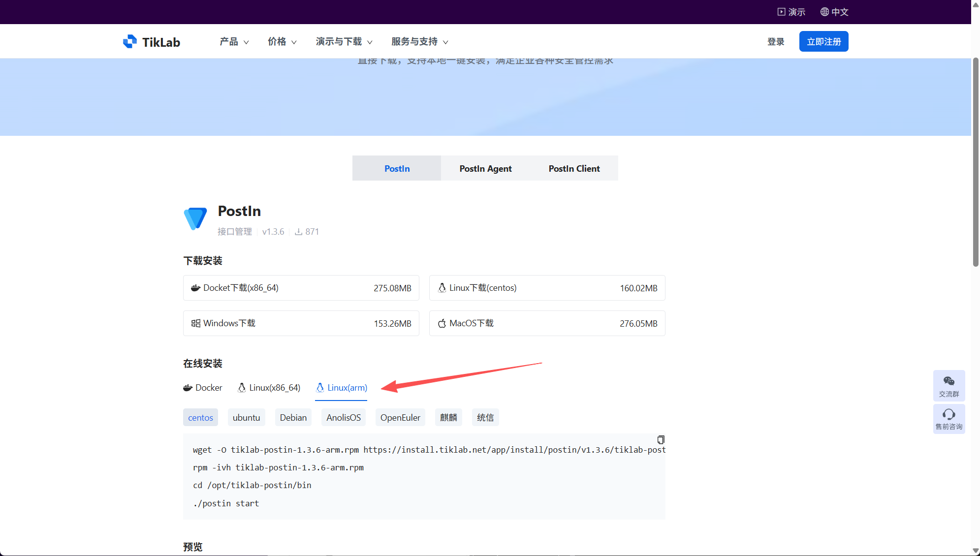Click the PostIn product logo
Image resolution: width=980 pixels, height=556 pixels.
pos(195,218)
